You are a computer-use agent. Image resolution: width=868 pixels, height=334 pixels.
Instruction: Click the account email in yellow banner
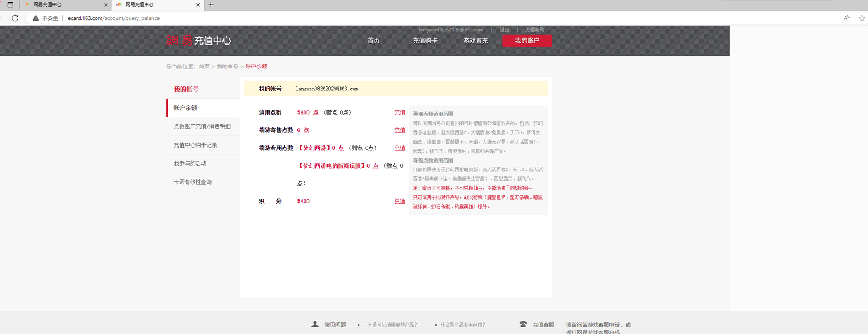(x=327, y=89)
